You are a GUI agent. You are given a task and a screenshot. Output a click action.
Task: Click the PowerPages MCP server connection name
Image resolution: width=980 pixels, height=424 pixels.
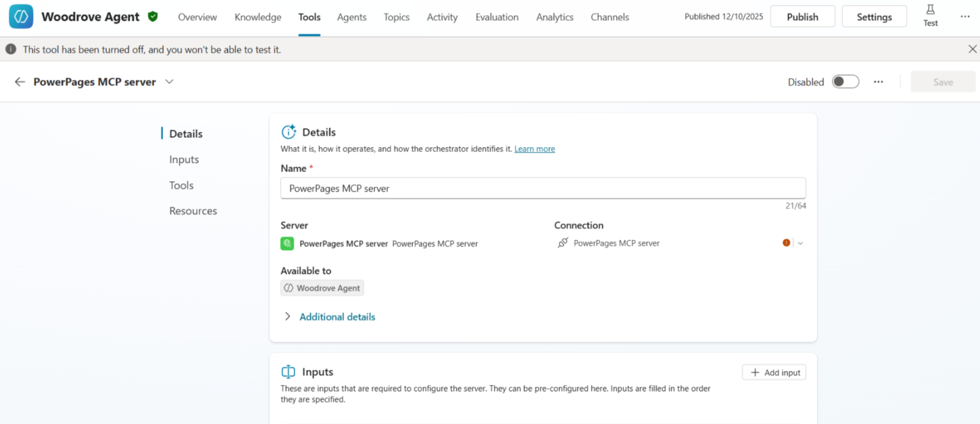[x=617, y=243]
